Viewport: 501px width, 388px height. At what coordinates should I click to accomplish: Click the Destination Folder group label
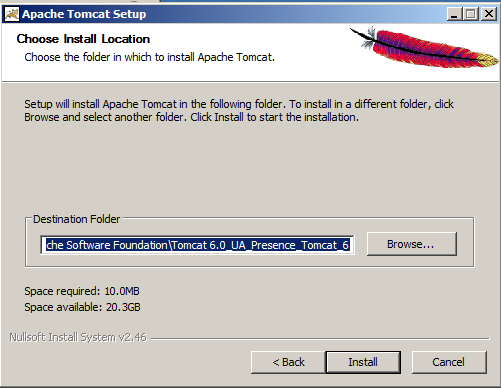pyautogui.click(x=76, y=219)
